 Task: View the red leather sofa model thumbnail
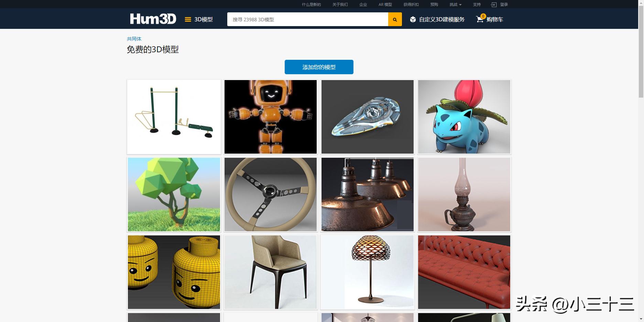[x=464, y=272]
